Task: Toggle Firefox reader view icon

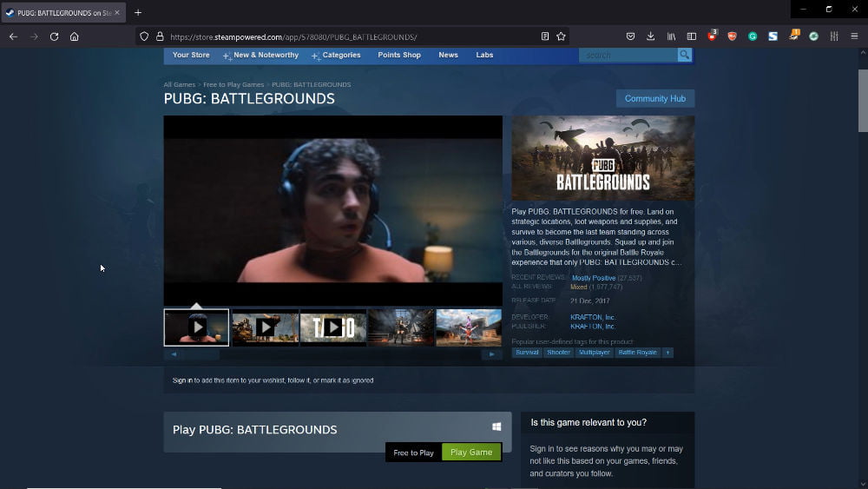Action: [544, 36]
